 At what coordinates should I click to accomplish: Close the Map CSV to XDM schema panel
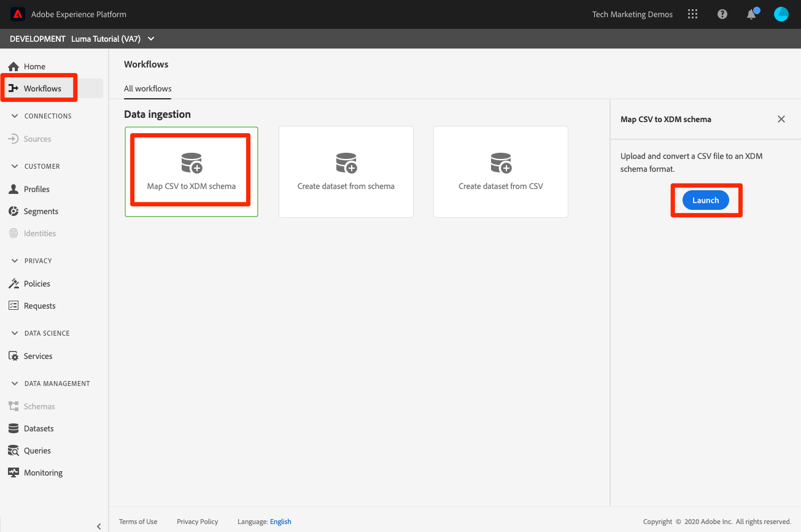tap(781, 119)
